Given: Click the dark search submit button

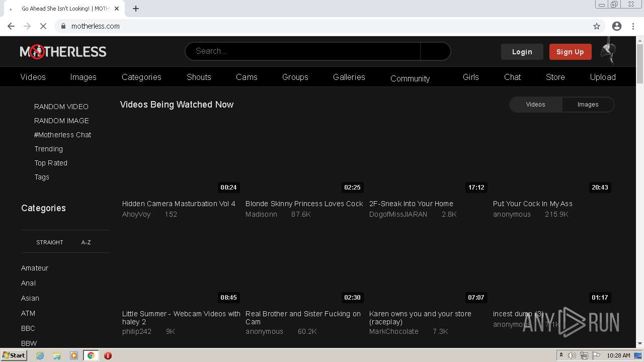Looking at the screenshot, I should 435,51.
